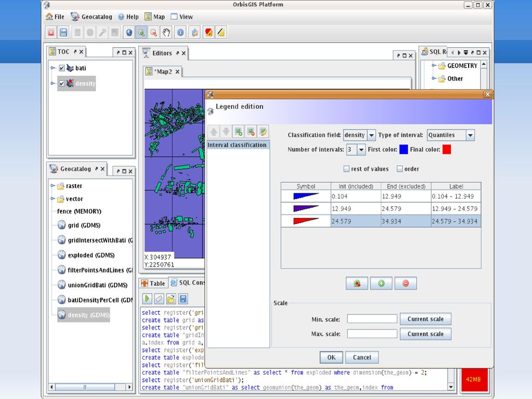Expand the GEOMETRY folder in SQL panel
Screen dimensions: 532x399
coord(434,65)
